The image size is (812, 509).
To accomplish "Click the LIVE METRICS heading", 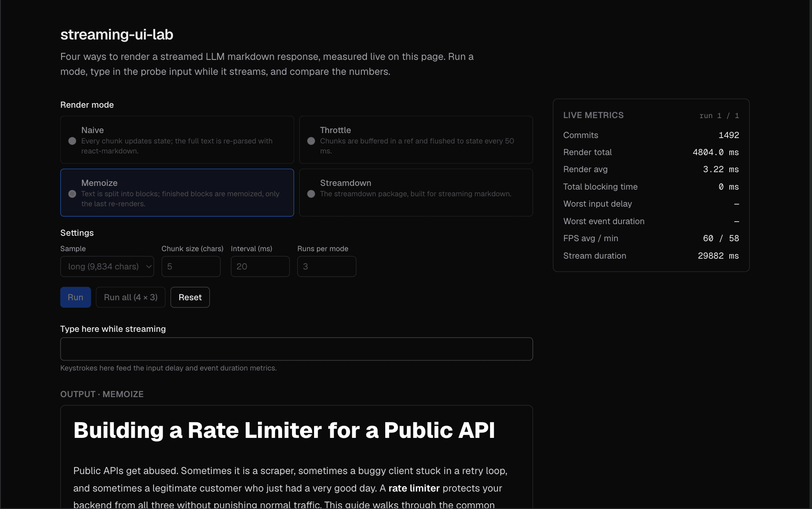I will point(594,115).
